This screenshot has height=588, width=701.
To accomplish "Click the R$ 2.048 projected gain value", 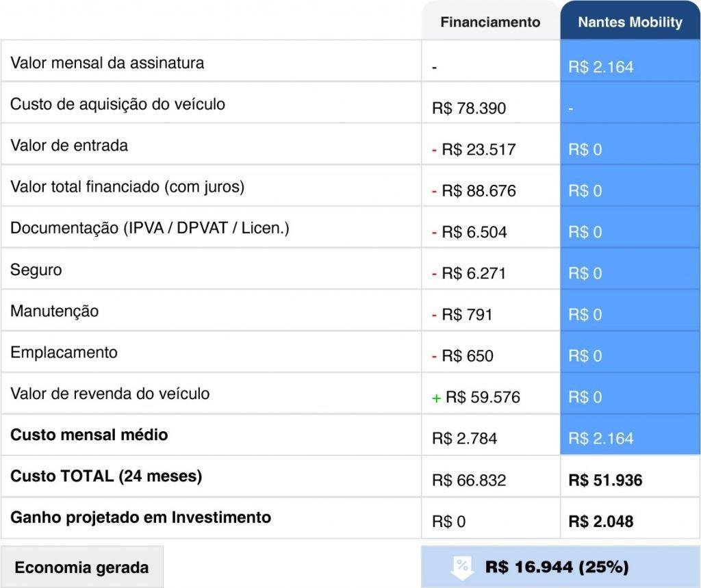I will click(x=600, y=522).
